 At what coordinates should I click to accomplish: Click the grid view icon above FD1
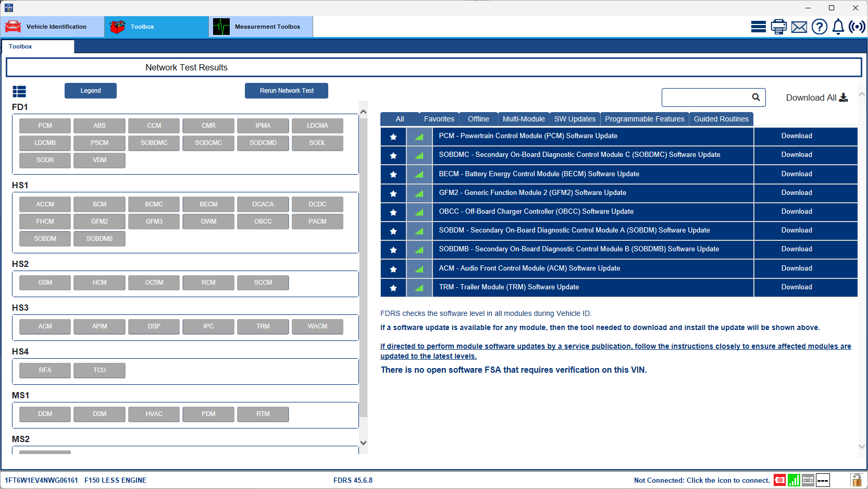point(19,91)
